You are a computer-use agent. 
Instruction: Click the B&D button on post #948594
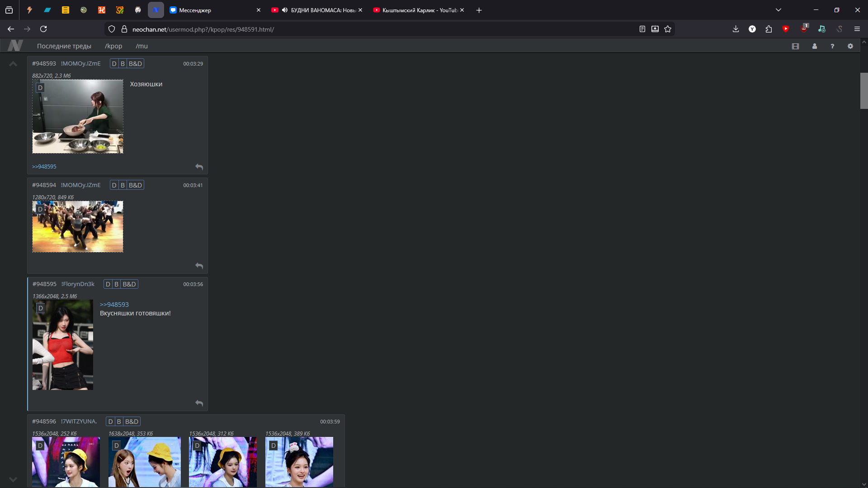click(135, 185)
